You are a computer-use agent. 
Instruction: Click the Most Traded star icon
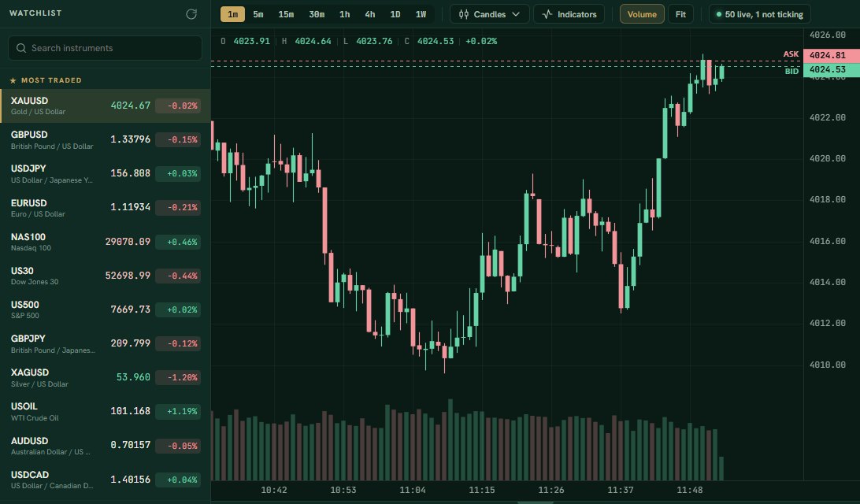(13, 80)
